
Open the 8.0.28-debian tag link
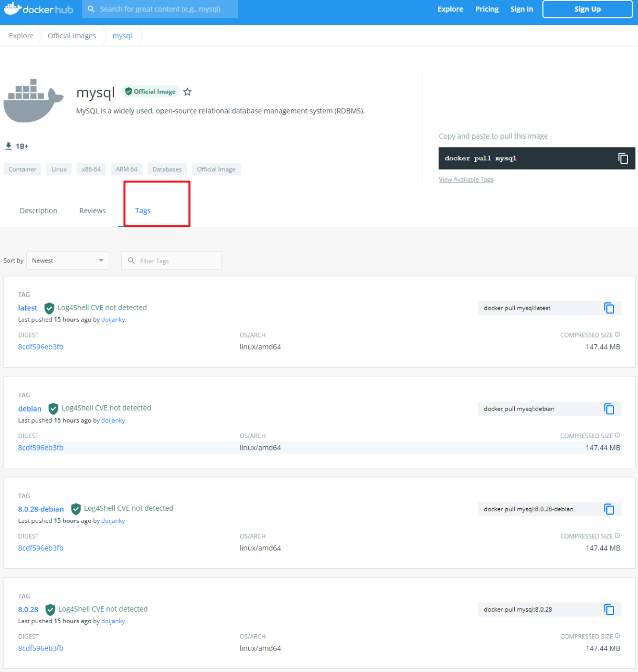pos(41,509)
